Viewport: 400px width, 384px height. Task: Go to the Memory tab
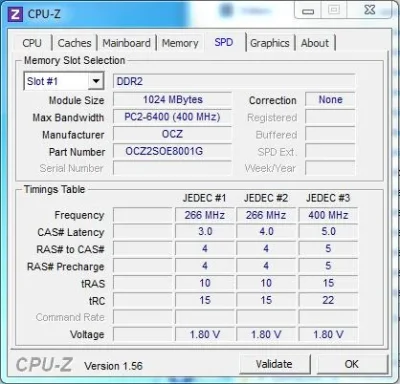[x=180, y=43]
